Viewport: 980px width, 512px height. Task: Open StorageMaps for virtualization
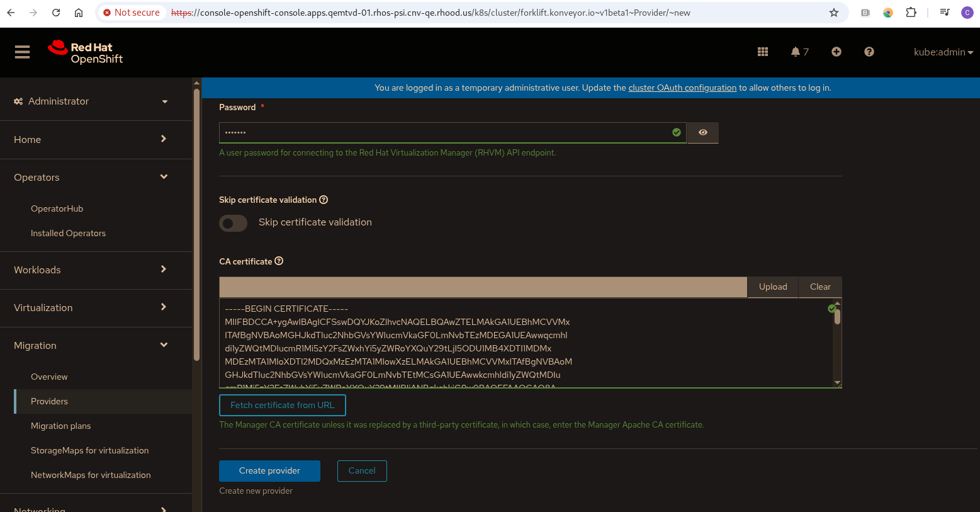(x=89, y=450)
